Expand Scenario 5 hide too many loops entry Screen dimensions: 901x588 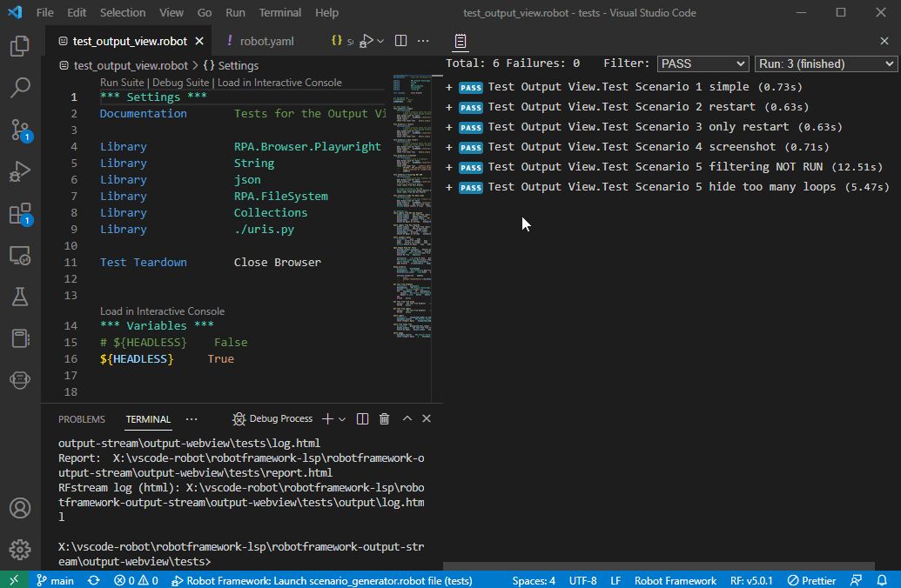click(449, 187)
